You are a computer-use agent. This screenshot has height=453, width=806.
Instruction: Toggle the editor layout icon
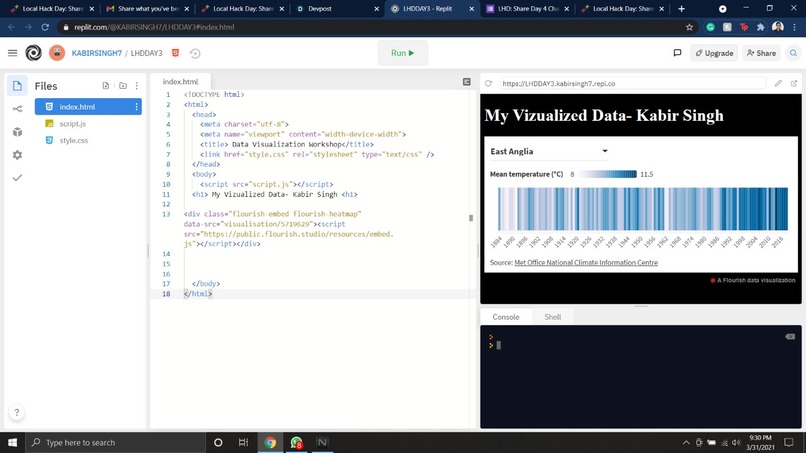coord(466,82)
